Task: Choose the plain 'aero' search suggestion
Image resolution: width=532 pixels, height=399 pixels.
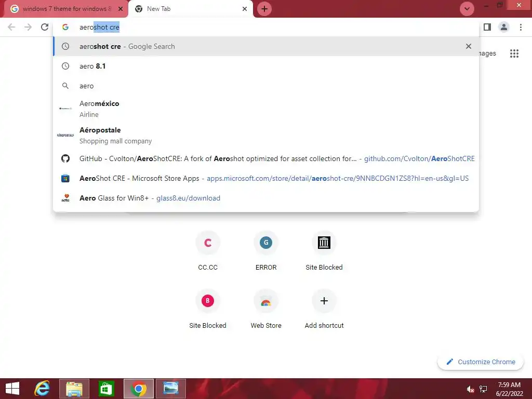Action: (267, 86)
